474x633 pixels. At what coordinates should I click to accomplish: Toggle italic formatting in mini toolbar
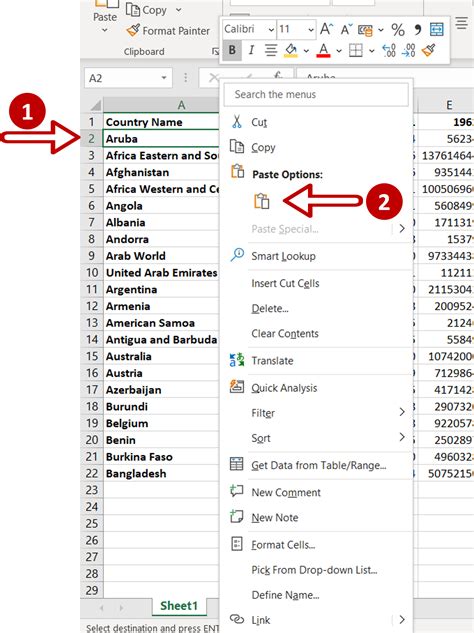point(252,50)
